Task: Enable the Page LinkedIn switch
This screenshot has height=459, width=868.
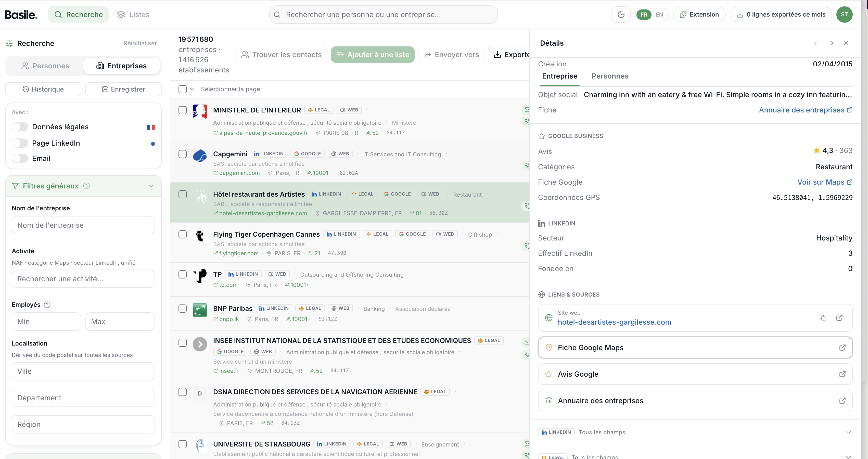Action: click(20, 143)
